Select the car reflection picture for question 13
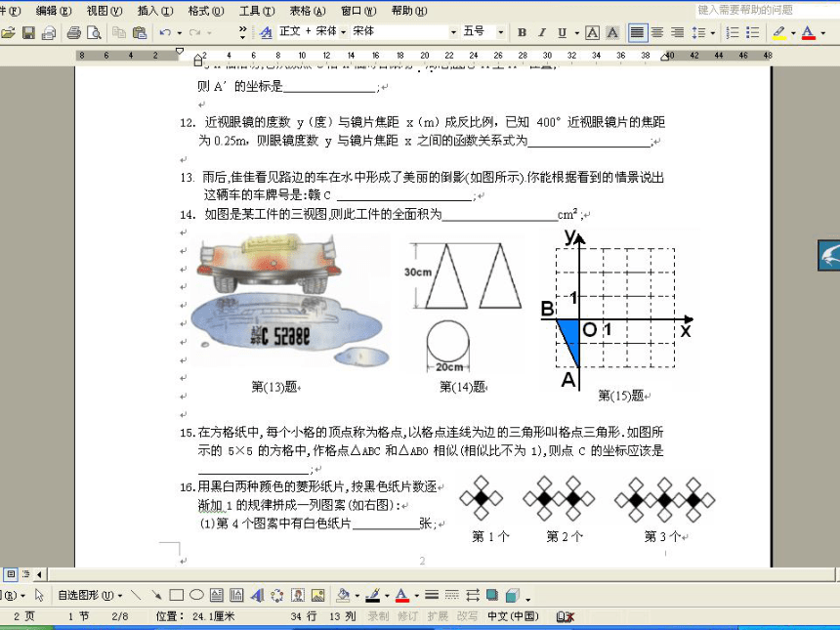This screenshot has height=630, width=840. (x=291, y=301)
